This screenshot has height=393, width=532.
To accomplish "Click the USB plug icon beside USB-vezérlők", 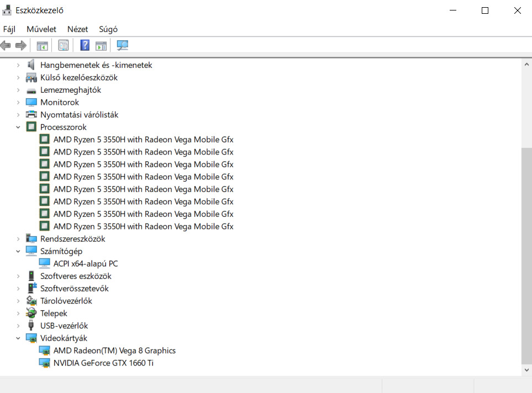I will click(31, 325).
